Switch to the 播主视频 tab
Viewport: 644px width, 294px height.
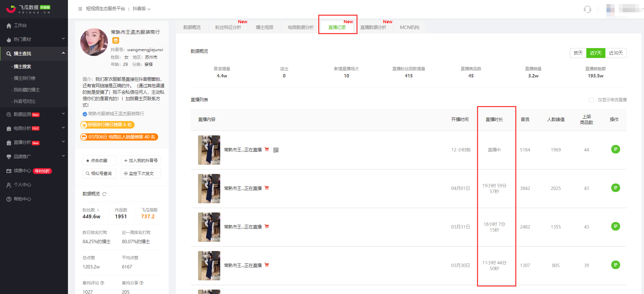[265, 27]
